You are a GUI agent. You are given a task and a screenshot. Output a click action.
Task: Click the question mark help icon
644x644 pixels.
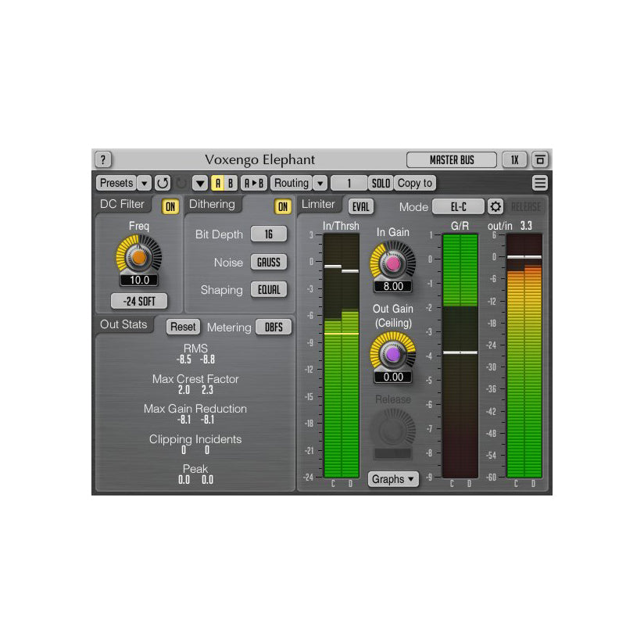[x=103, y=159]
